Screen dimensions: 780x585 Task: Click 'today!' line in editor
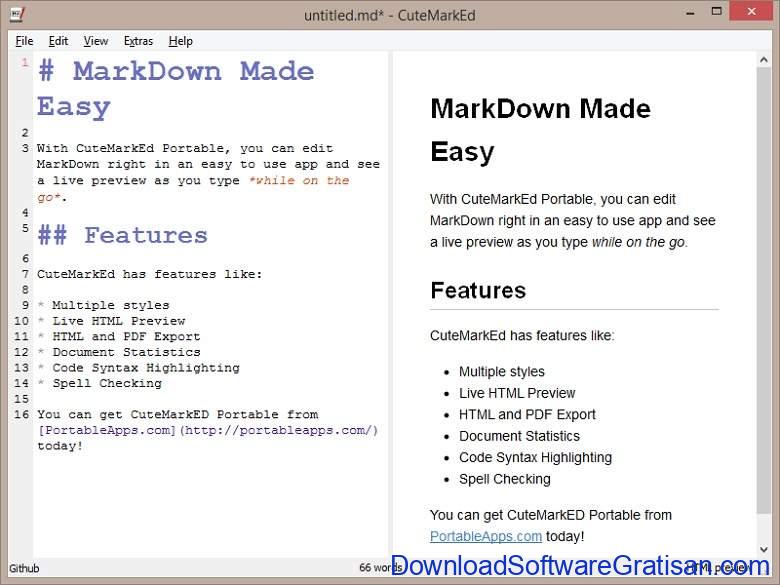point(60,446)
